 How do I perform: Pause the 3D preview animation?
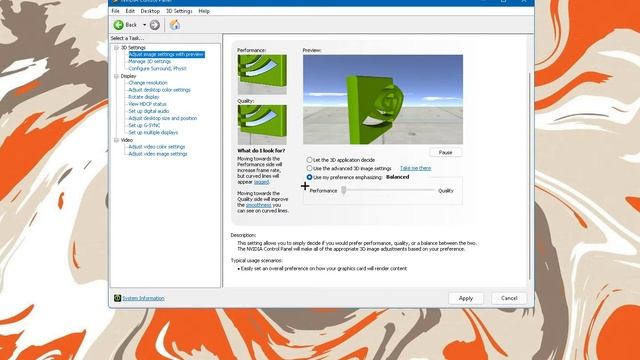pyautogui.click(x=445, y=152)
